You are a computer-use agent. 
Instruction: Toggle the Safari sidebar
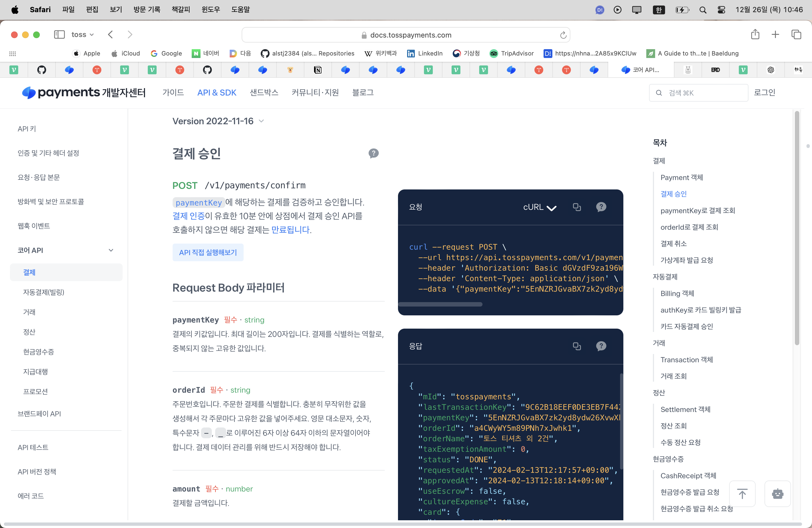pos(59,35)
